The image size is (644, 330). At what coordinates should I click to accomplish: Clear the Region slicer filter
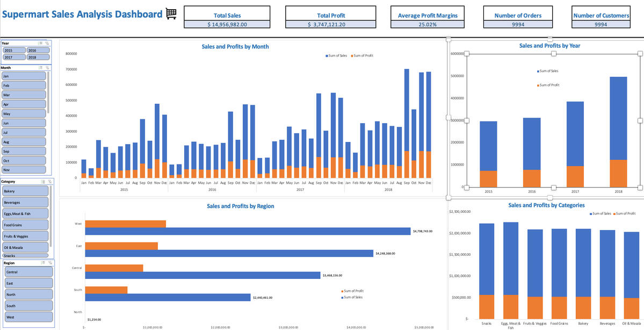[x=49, y=263]
